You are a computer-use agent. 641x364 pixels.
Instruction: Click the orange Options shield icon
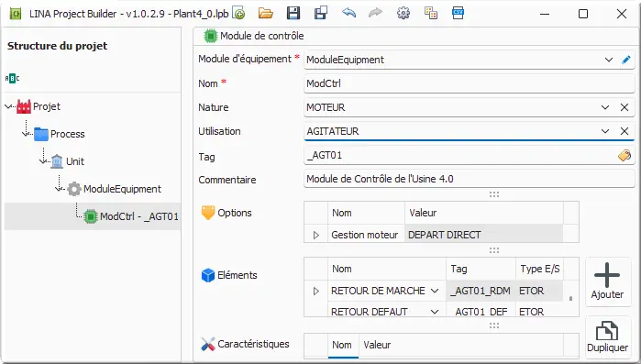208,213
